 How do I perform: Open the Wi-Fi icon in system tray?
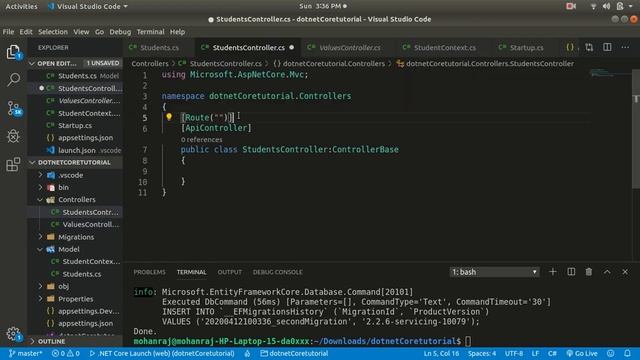click(x=593, y=6)
